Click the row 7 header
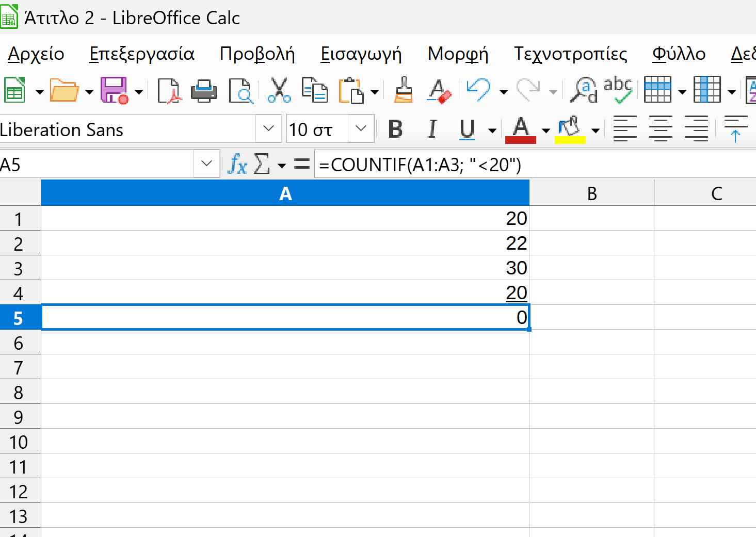Screen dimensions: 756x537 pos(19,368)
